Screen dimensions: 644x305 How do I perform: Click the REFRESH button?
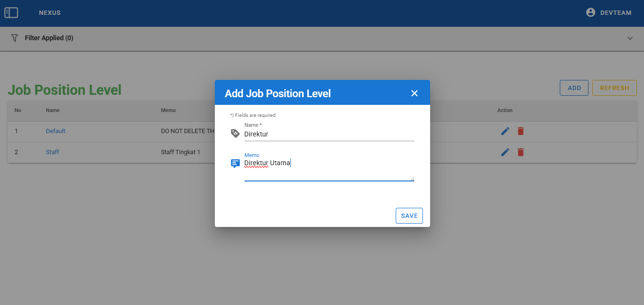pyautogui.click(x=614, y=88)
